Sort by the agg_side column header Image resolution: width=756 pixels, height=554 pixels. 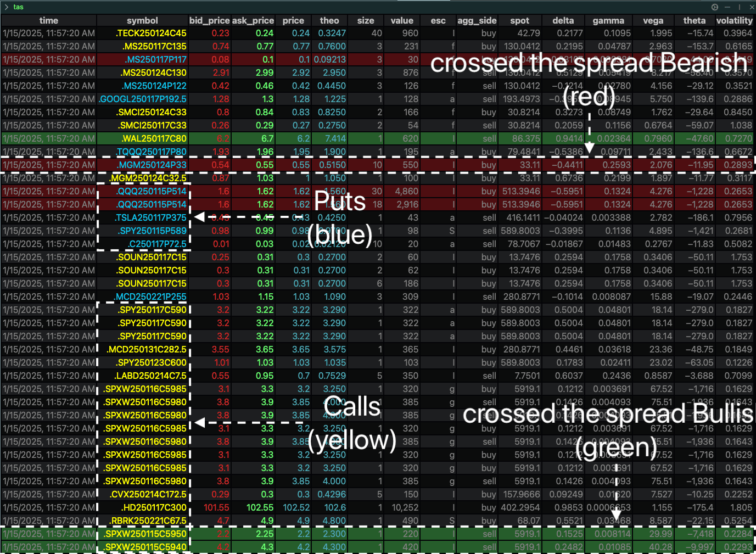click(x=477, y=20)
